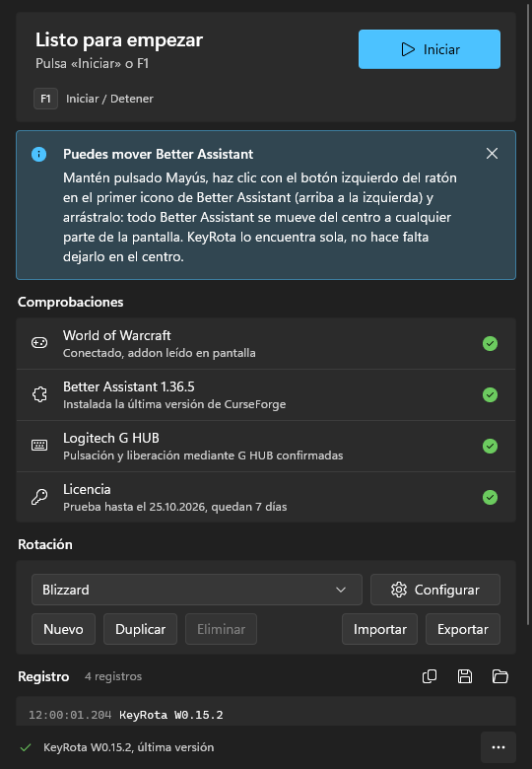Dismiss the Better Assistant info banner
The width and height of the screenshot is (532, 769).
(492, 154)
